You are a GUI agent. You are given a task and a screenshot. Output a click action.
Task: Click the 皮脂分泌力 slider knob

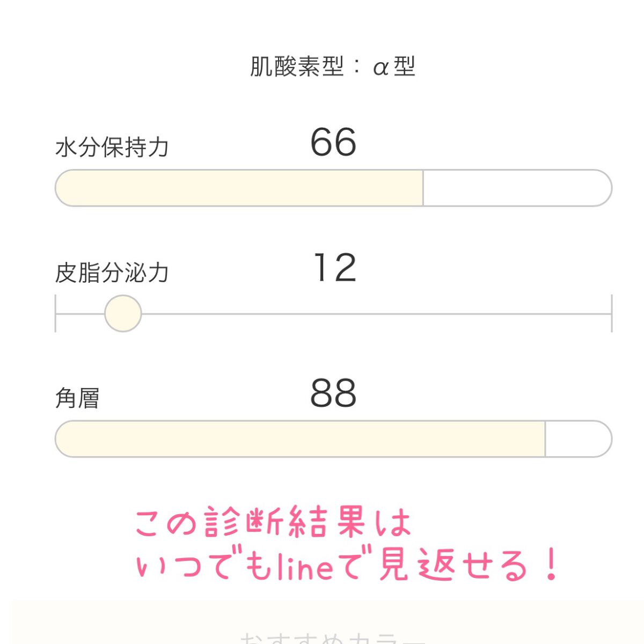tap(123, 313)
